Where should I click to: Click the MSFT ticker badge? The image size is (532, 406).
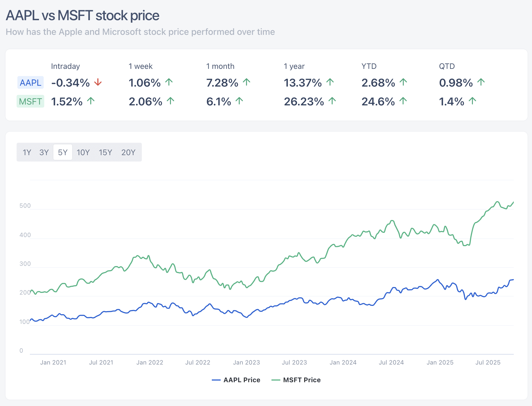click(30, 101)
